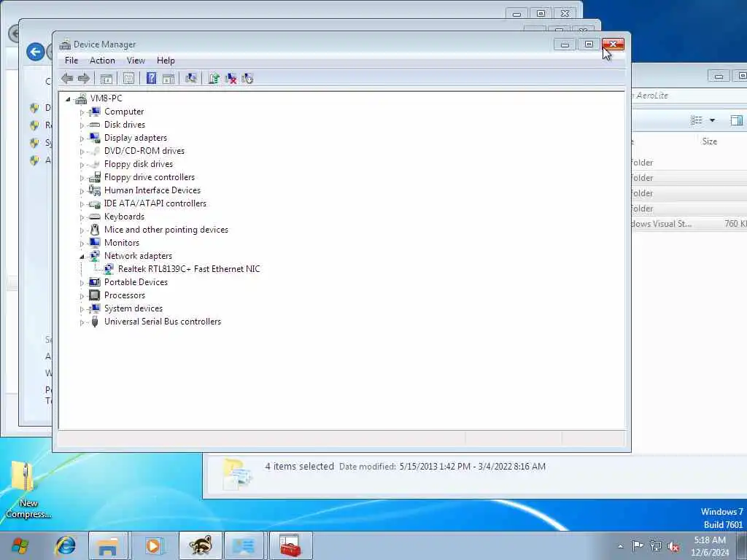The height and width of the screenshot is (560, 747).
Task: Open Windows Media Player from the taskbar
Action: 153,545
